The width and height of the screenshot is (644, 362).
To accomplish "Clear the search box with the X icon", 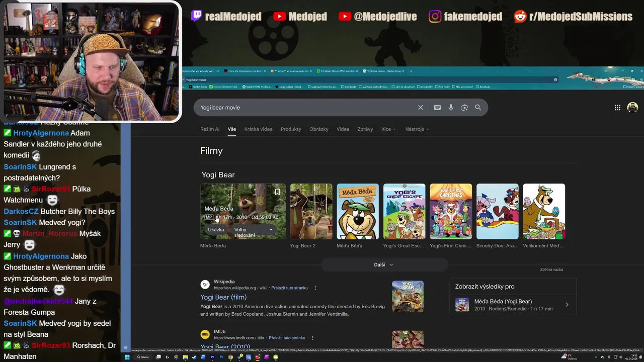I will [x=421, y=108].
